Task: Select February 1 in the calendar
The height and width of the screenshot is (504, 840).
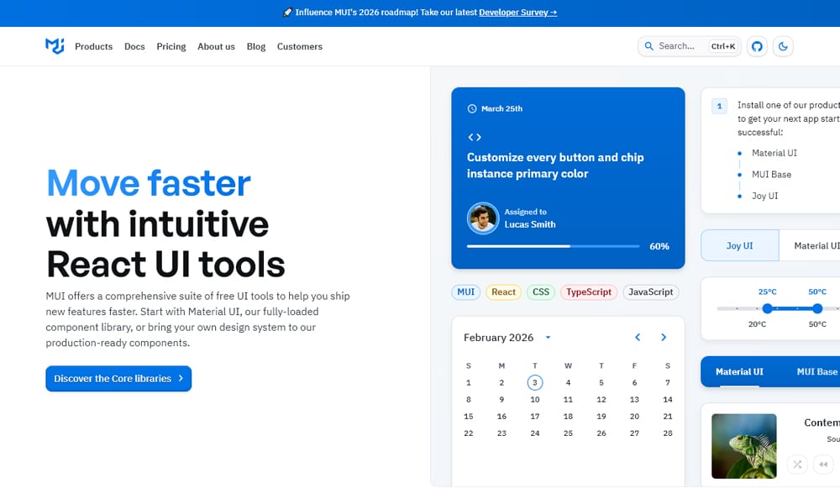Action: coord(468,382)
